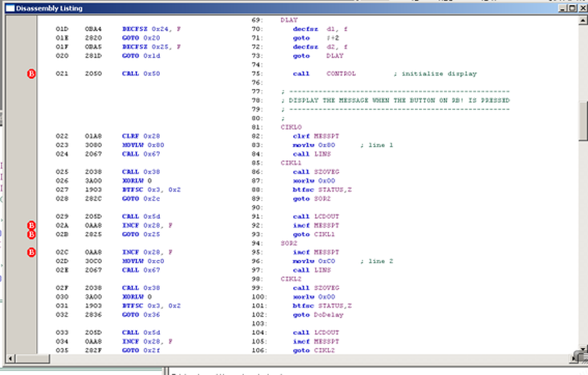Click the vertical scrollbar down arrow
The height and width of the screenshot is (375, 588).
[583, 349]
